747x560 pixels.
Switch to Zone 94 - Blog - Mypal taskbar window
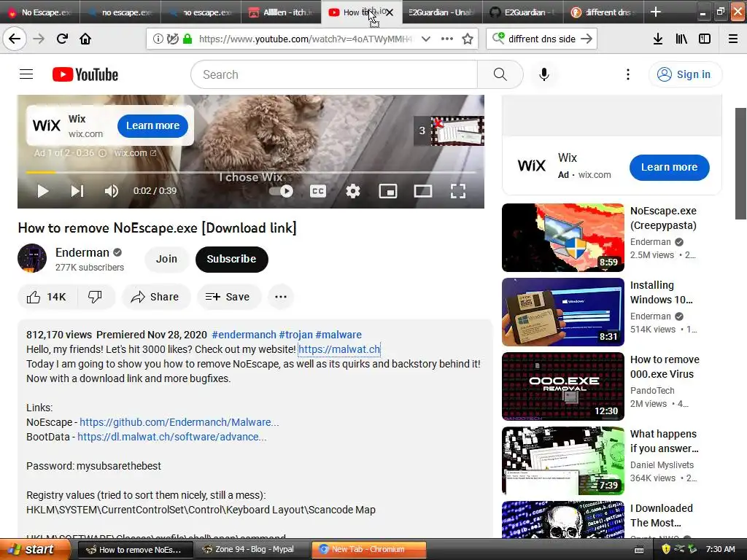point(254,550)
